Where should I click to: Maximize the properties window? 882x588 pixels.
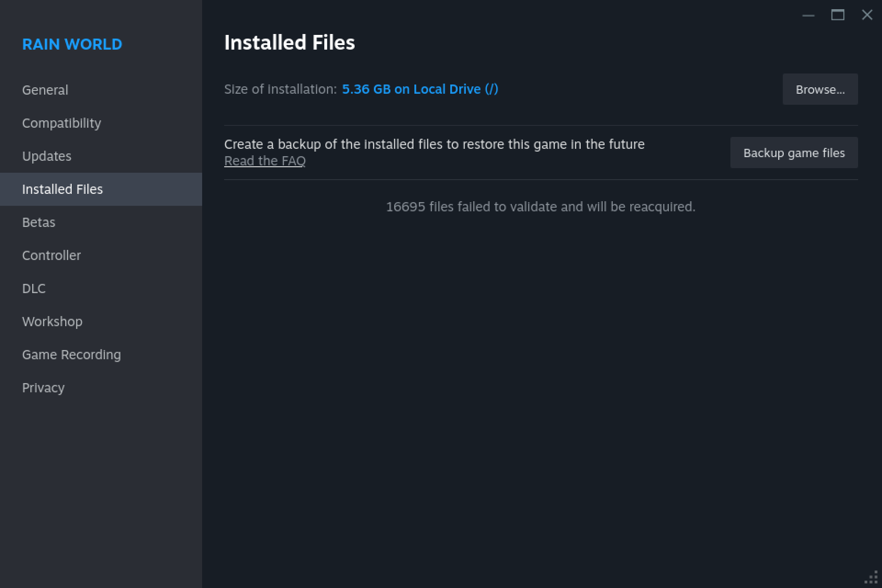pyautogui.click(x=837, y=15)
